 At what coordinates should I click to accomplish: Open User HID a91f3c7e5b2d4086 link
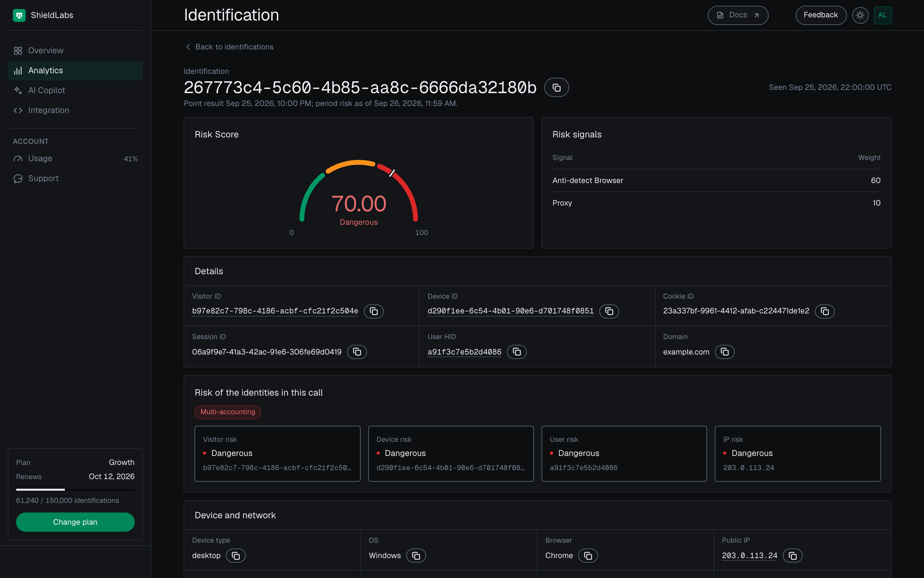464,352
